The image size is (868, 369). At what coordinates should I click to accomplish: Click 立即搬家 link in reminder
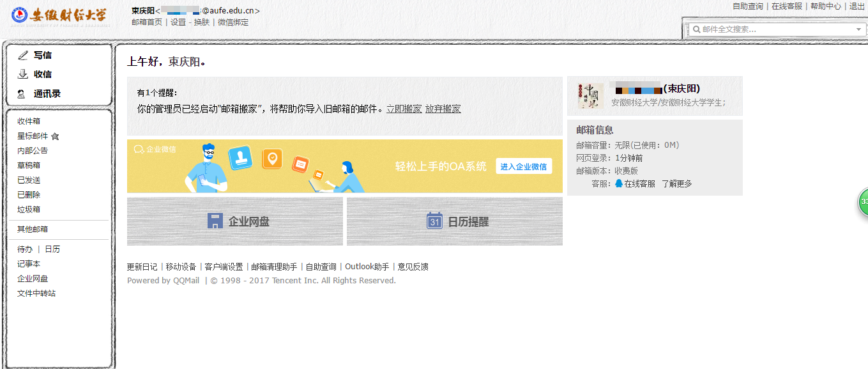(404, 109)
